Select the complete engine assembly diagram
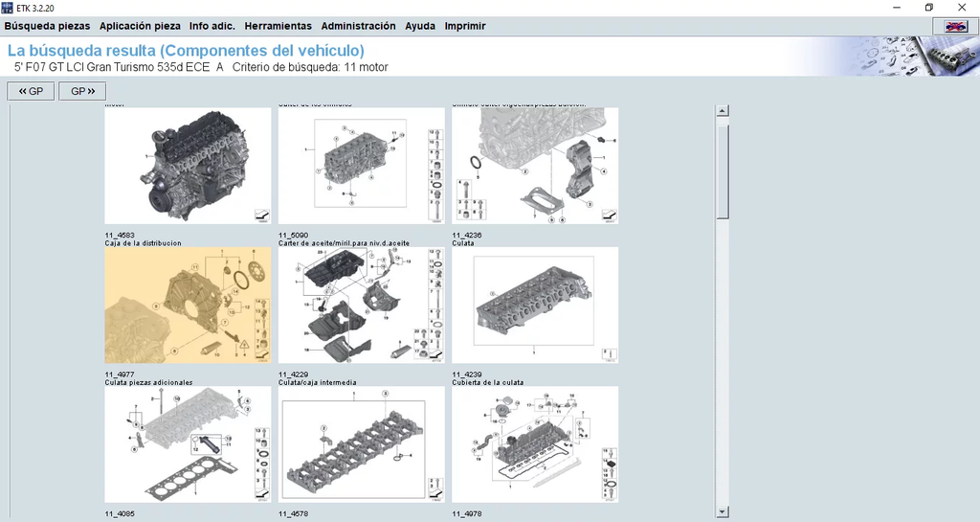 click(x=188, y=166)
